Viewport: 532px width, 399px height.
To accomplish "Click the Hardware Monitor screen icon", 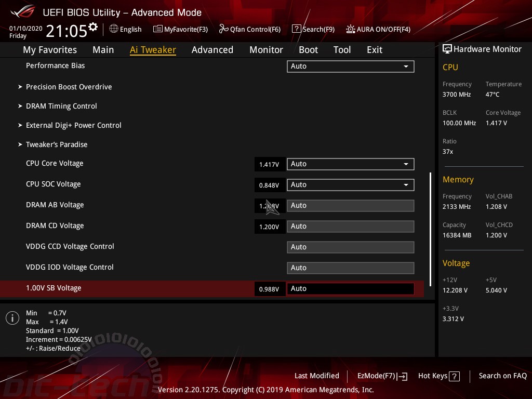I will (447, 49).
